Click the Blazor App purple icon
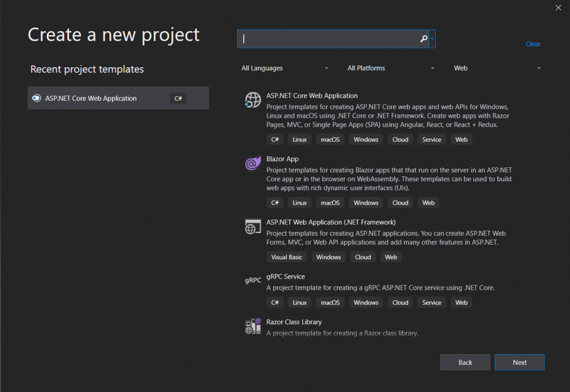570x392 pixels. pos(253,163)
